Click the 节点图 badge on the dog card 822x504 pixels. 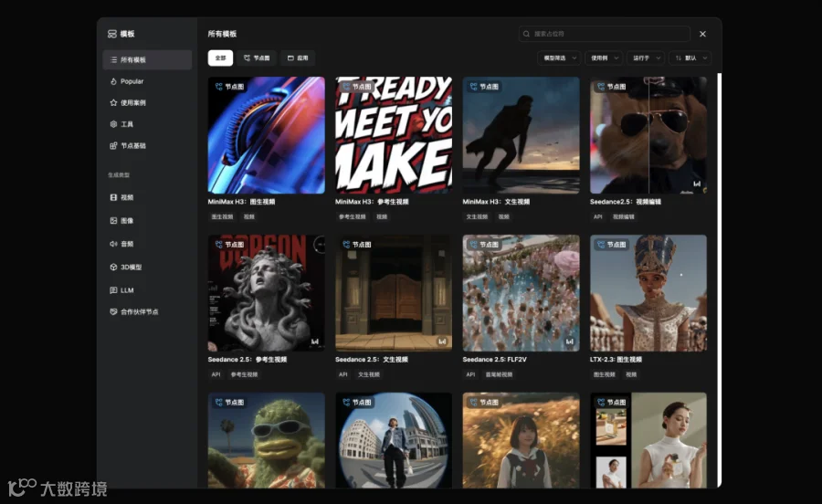pyautogui.click(x=611, y=87)
